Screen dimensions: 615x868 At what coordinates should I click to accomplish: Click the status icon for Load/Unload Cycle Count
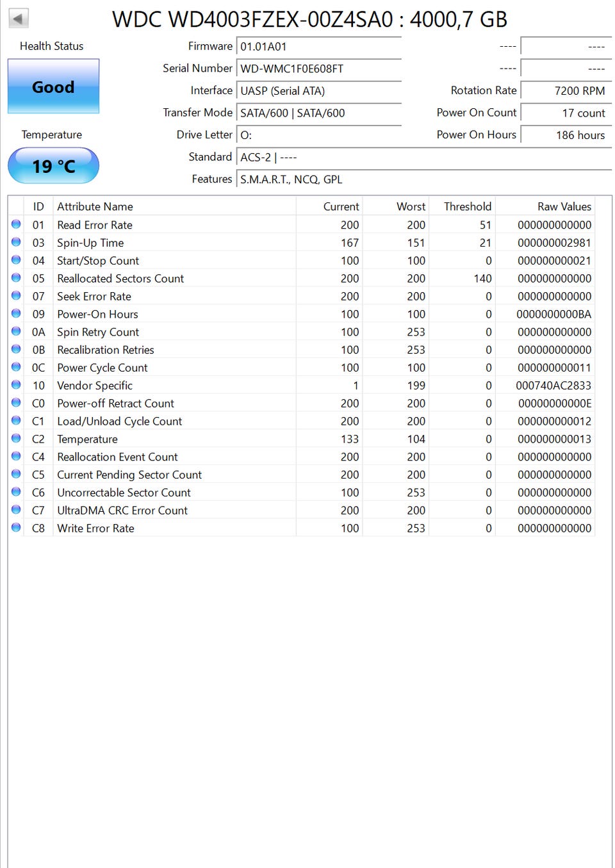click(16, 420)
